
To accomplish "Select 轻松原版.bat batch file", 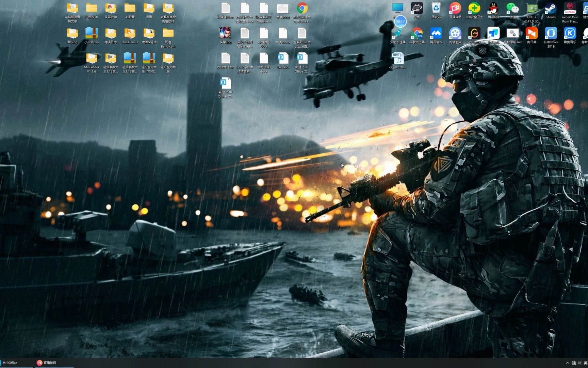I will [x=512, y=35].
